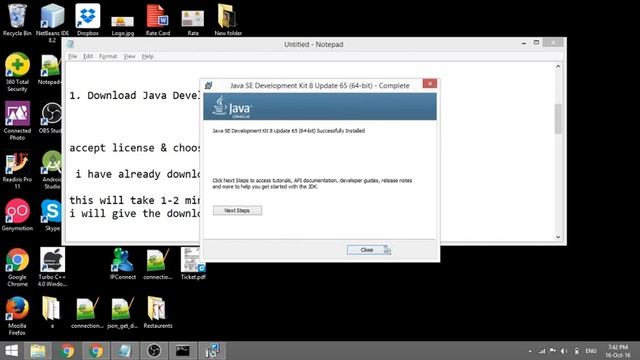Image resolution: width=640 pixels, height=360 pixels.
Task: Select the IPConnect desktop icon
Action: pos(122,264)
